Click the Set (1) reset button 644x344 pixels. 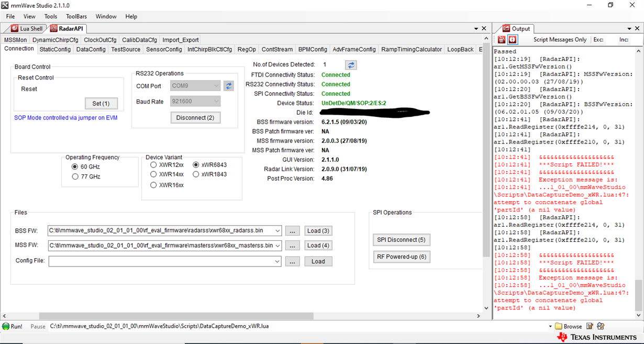pos(101,103)
